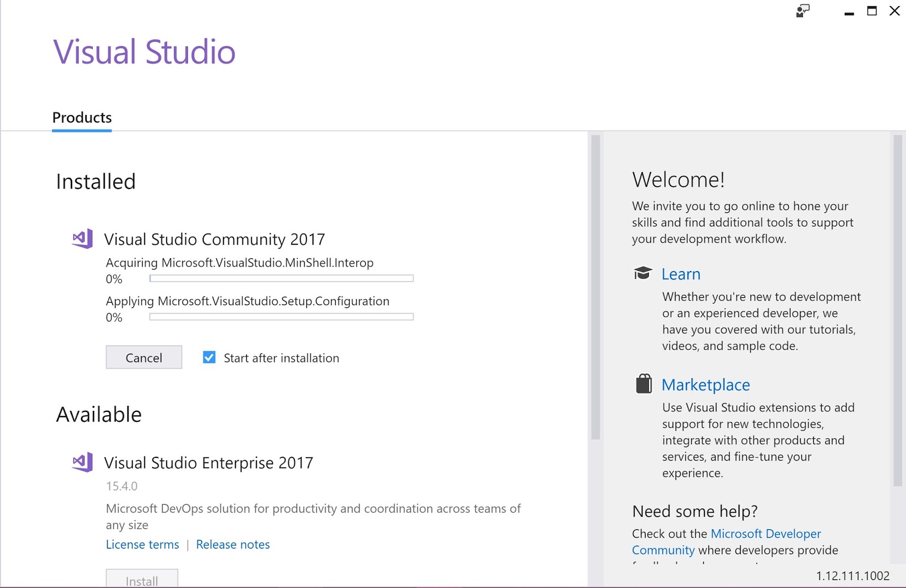Click the installer version 1.12.111.1002
This screenshot has width=906, height=588.
click(853, 576)
